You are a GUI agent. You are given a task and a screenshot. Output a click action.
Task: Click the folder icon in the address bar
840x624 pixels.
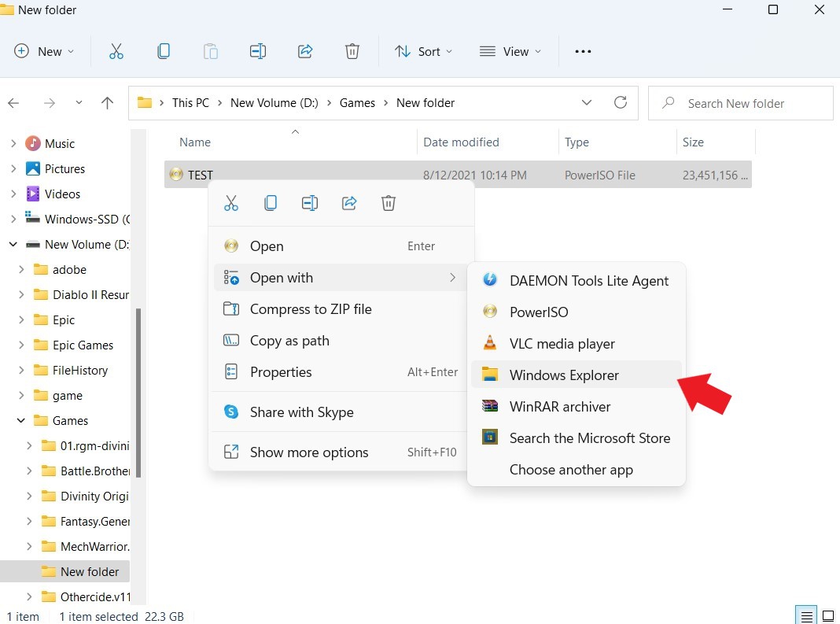[145, 102]
